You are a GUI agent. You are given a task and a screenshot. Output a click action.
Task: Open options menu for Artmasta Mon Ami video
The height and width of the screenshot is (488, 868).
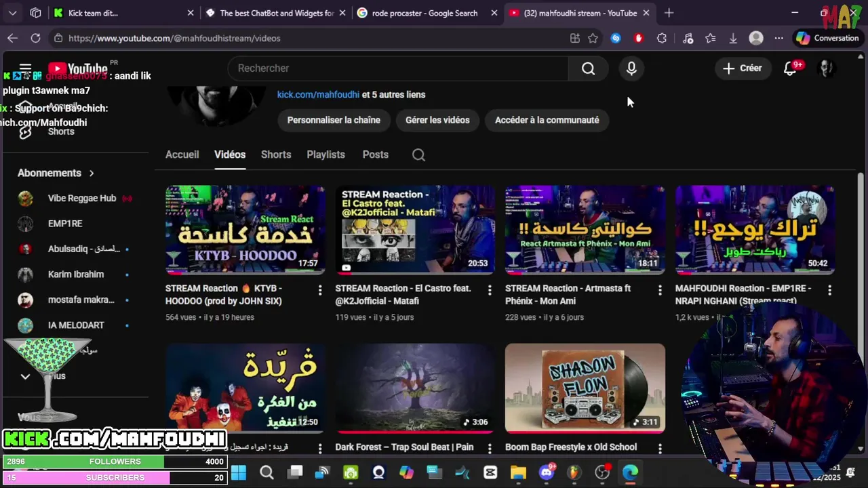pyautogui.click(x=660, y=290)
